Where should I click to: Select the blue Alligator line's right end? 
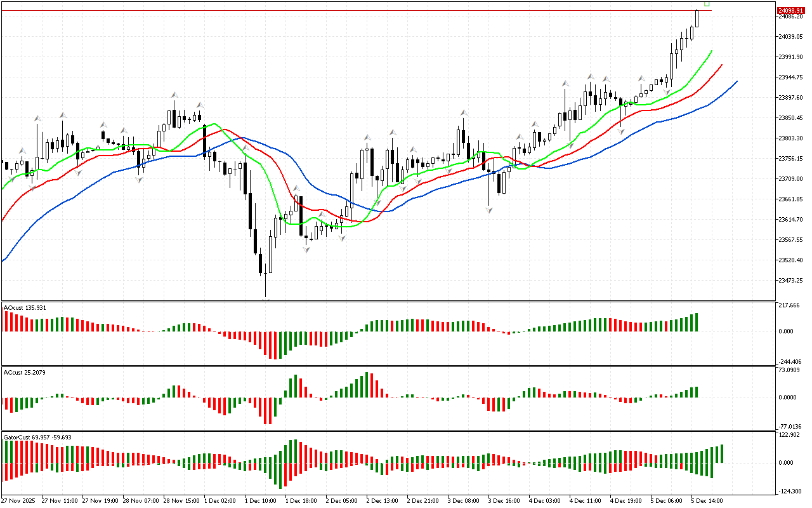[736, 81]
